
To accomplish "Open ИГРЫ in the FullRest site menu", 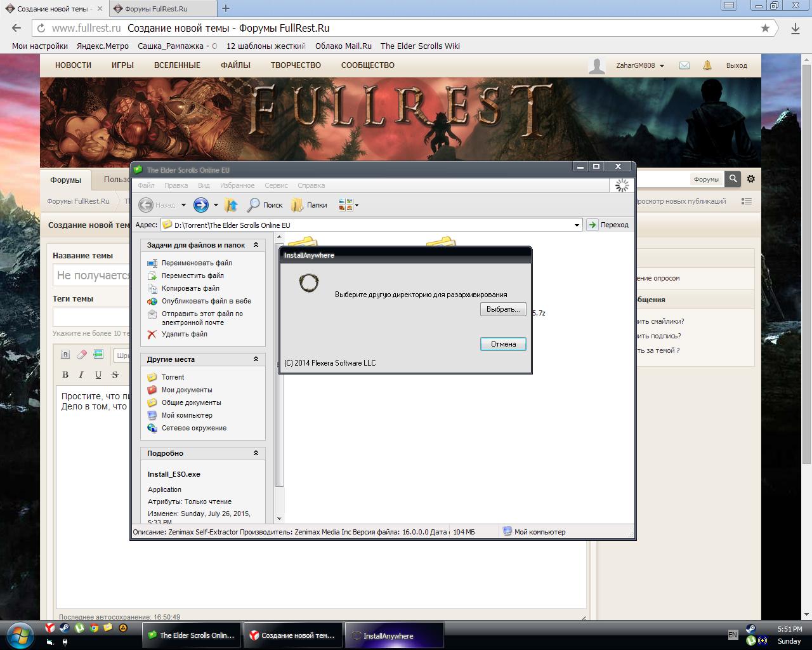I will 122,65.
